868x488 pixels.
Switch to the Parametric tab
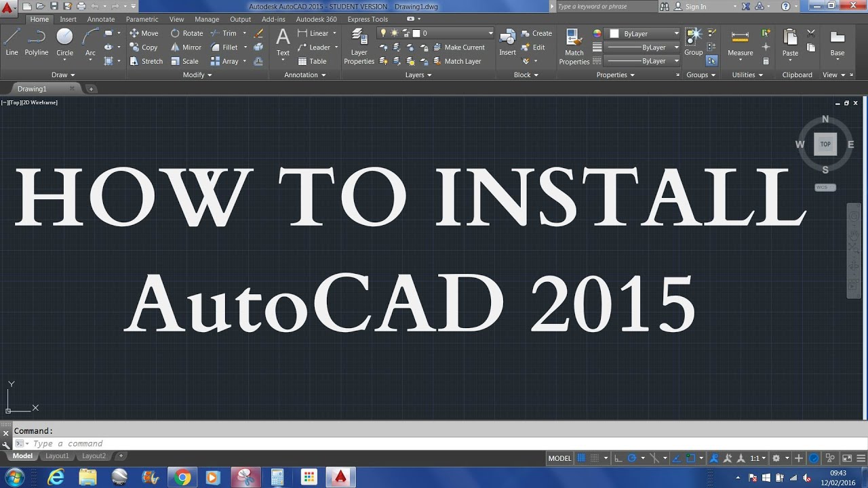142,20
